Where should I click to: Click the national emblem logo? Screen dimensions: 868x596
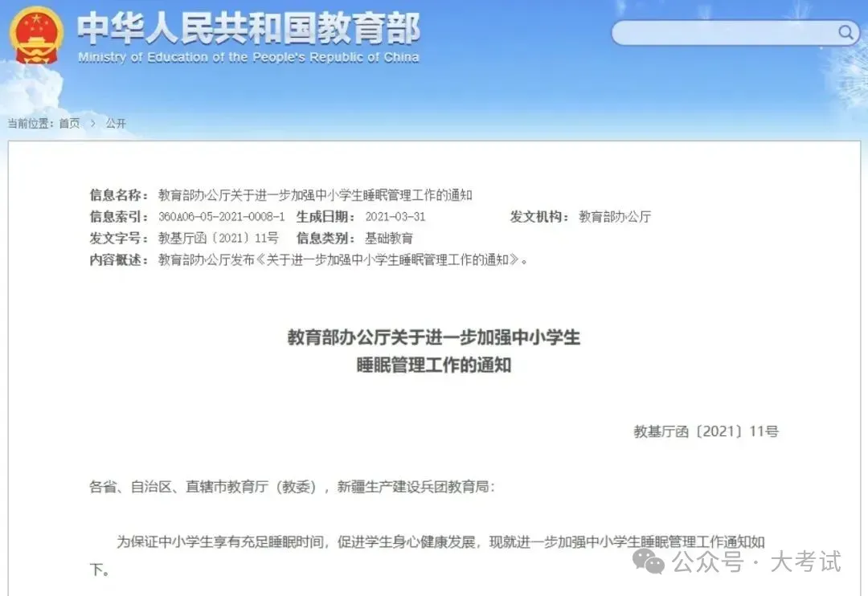click(x=36, y=35)
